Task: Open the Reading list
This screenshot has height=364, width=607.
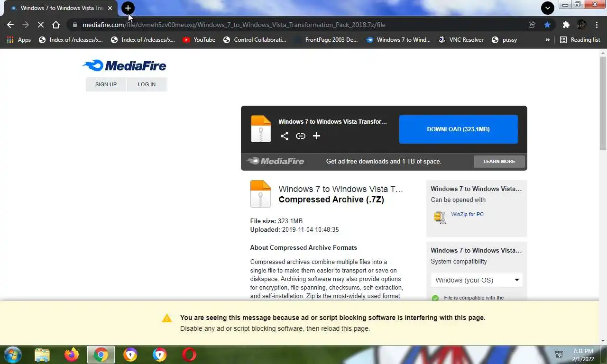Action: tap(580, 40)
